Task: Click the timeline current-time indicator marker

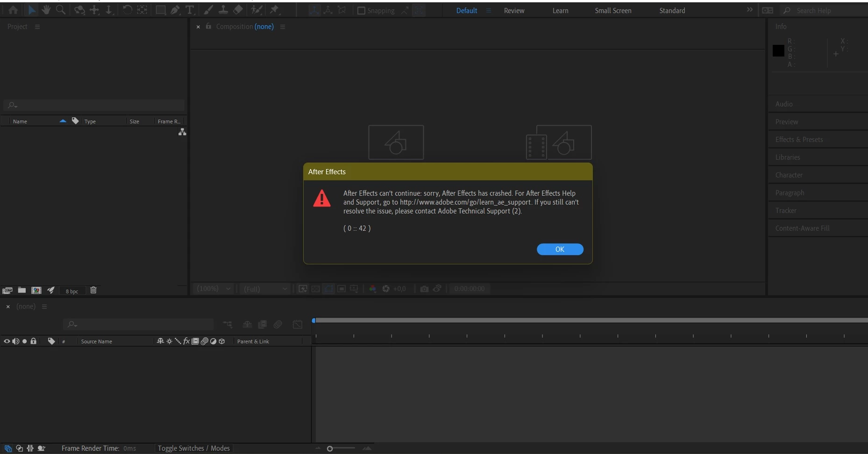Action: (x=314, y=320)
